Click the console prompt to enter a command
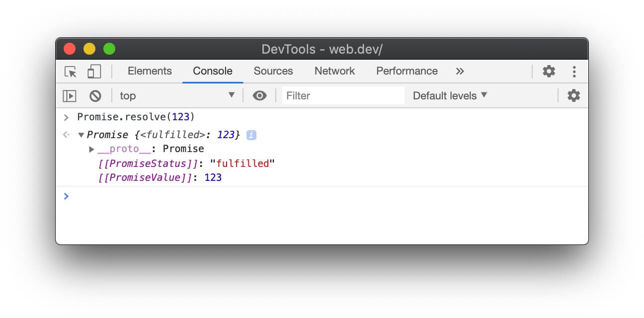The height and width of the screenshot is (318, 644). click(149, 196)
